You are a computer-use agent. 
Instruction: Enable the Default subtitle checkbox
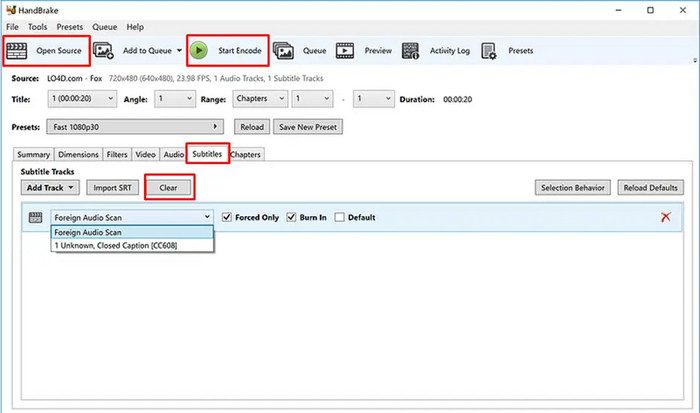pos(339,217)
